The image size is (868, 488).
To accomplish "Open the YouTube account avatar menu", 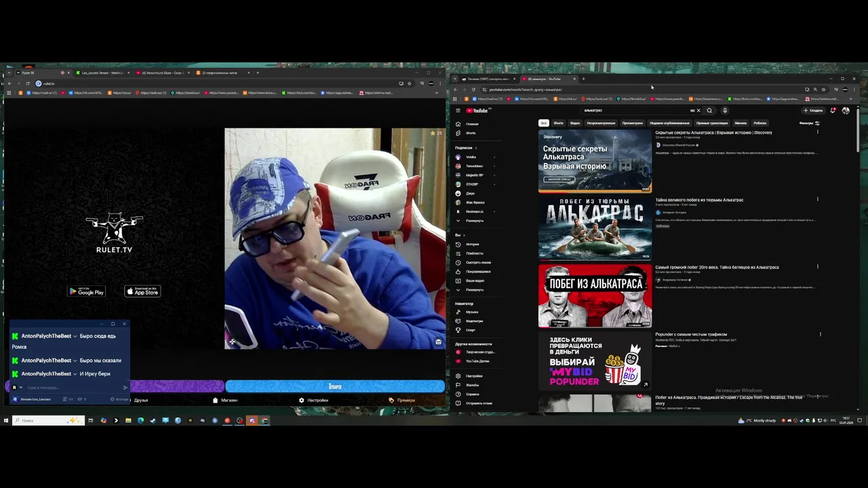I will 846,110.
